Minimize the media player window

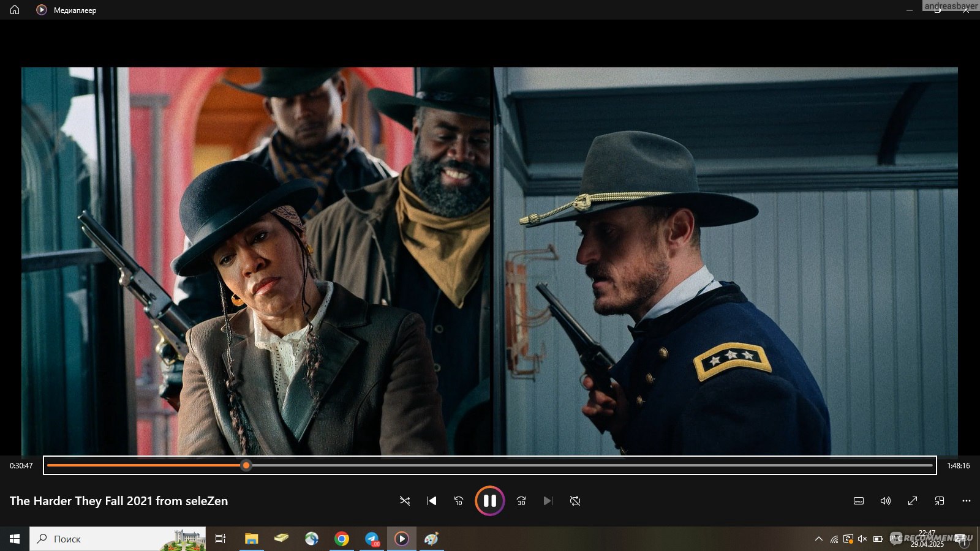tap(910, 10)
